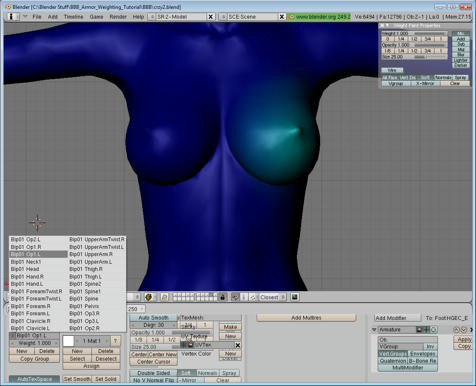Toggle Armature modifier render-enable icon

419,330
